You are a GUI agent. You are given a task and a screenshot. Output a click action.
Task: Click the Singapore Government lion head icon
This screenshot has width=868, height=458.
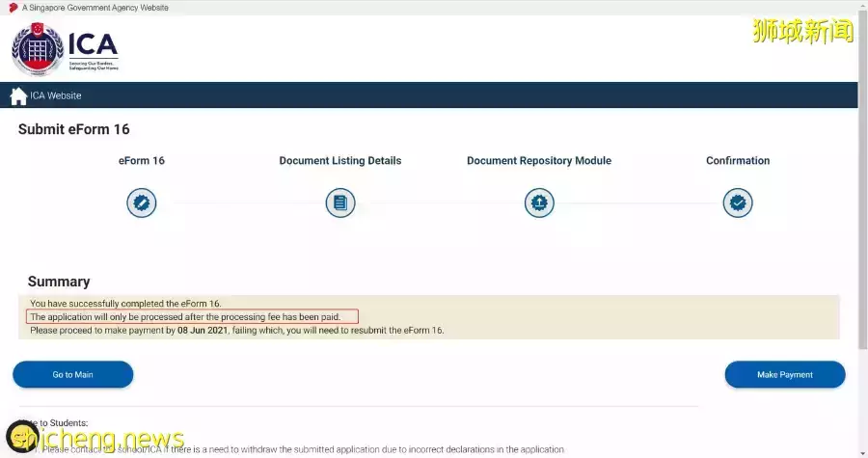14,8
